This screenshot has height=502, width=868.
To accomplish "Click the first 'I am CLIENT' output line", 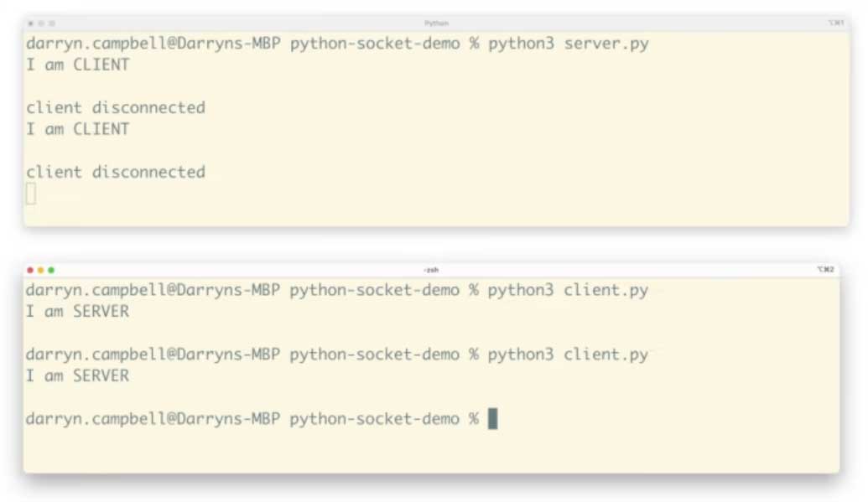I will click(78, 65).
